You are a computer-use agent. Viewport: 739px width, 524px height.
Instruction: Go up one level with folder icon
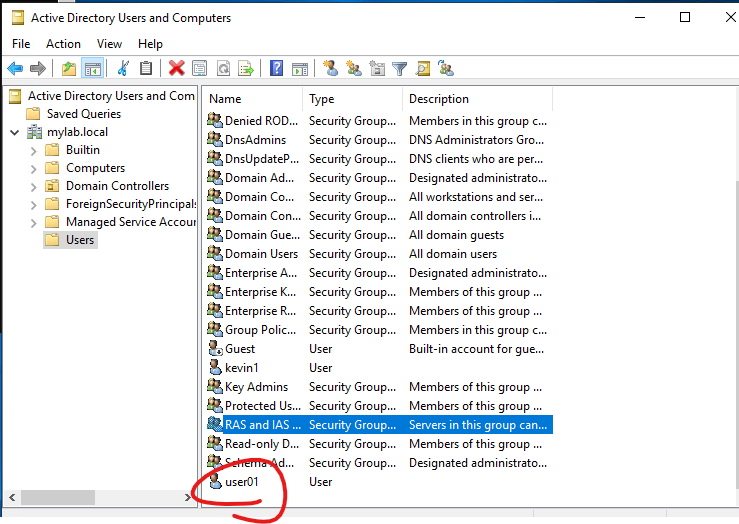click(x=69, y=69)
